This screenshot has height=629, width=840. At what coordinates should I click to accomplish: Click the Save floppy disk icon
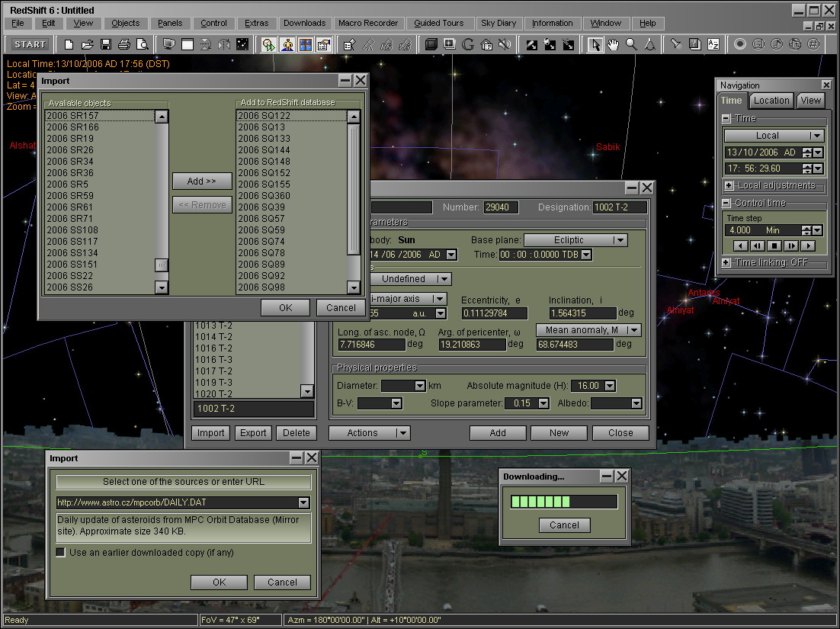pyautogui.click(x=106, y=44)
